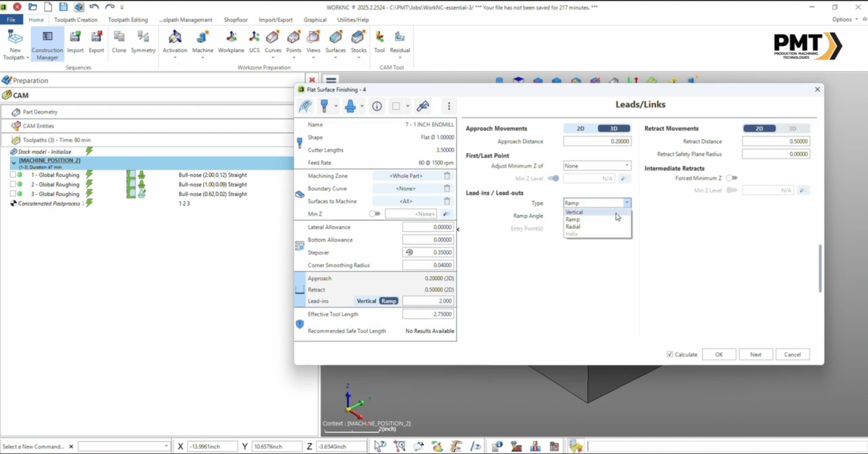
Task: Toggle the Calculate checkbox
Action: point(670,354)
